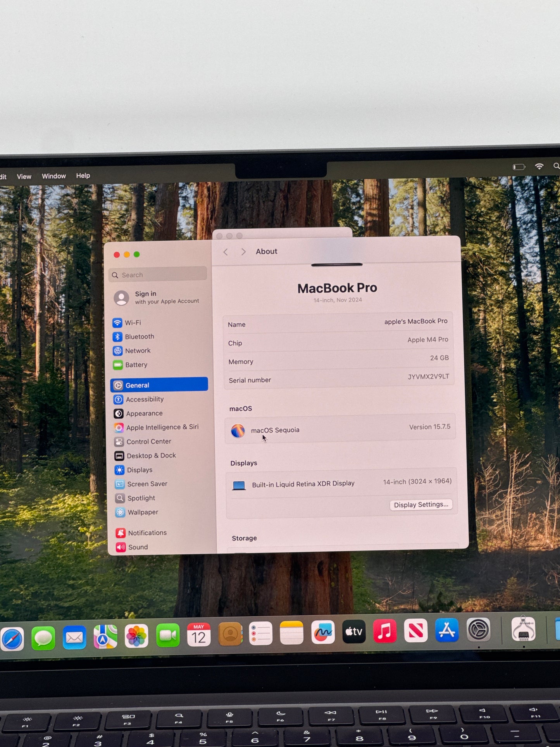Click Version 15.7.5 text
The width and height of the screenshot is (560, 747).
pos(430,427)
